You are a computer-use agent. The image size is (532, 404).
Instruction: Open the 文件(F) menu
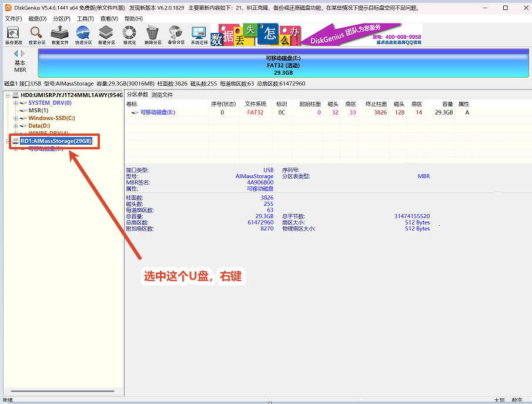tap(14, 19)
